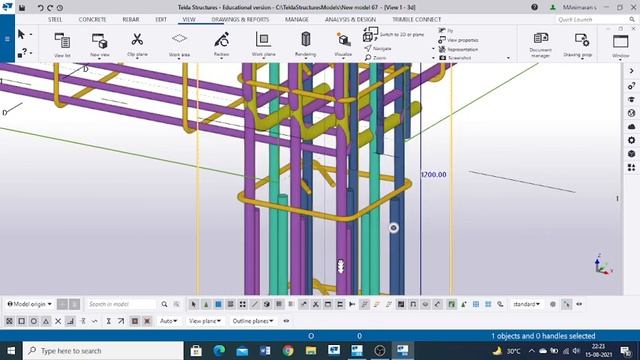Click the Windows Start button
640x360 pixels.
tap(11, 351)
